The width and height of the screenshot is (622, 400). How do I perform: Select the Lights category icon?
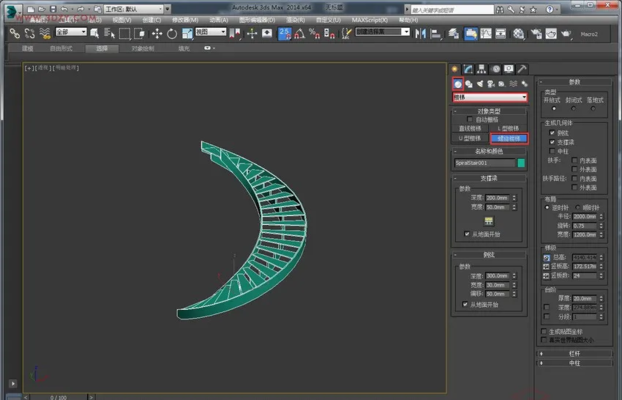tap(479, 83)
